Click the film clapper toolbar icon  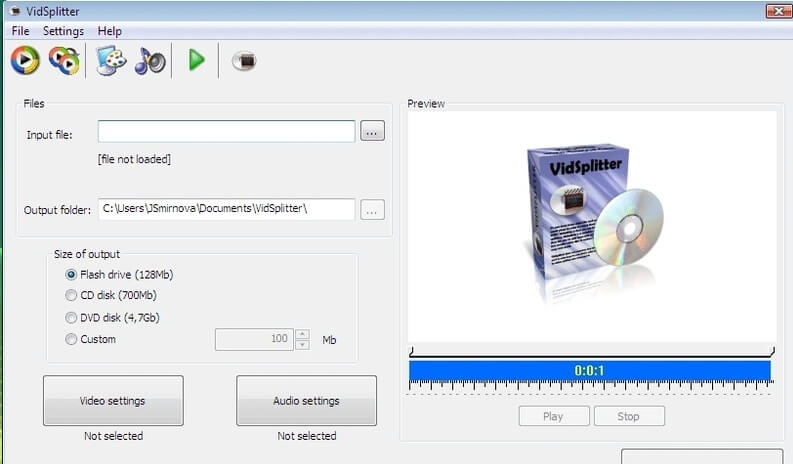click(244, 61)
